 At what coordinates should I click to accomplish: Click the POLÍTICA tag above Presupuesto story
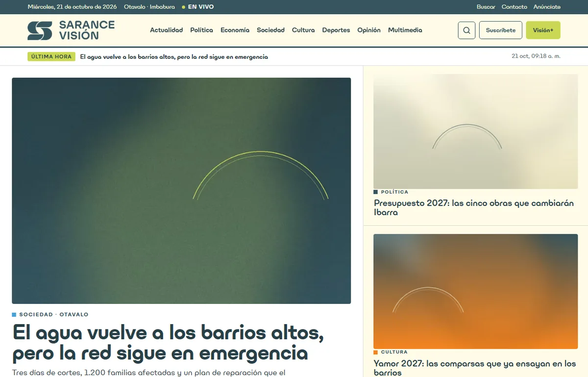391,192
